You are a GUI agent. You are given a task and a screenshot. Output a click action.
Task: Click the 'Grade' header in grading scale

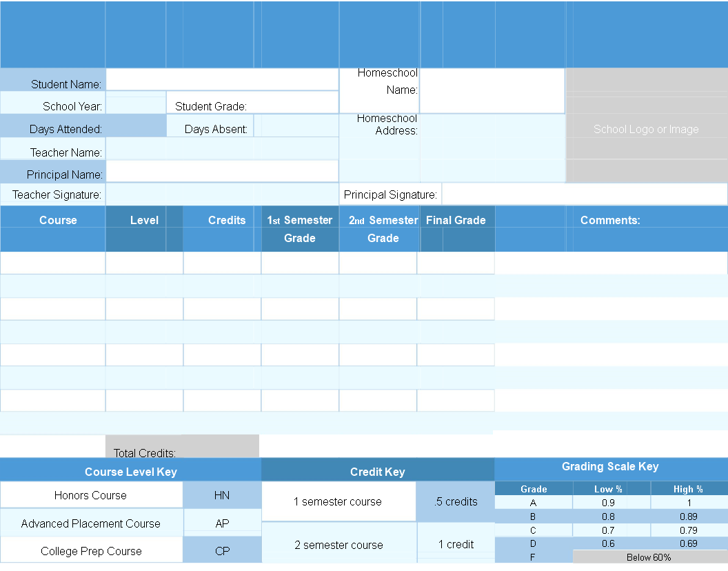534,489
